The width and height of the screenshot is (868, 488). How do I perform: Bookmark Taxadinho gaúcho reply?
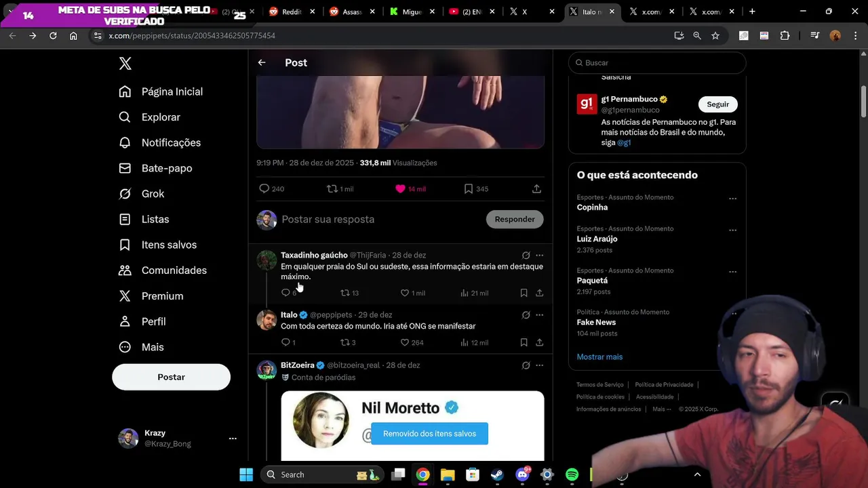(x=524, y=293)
